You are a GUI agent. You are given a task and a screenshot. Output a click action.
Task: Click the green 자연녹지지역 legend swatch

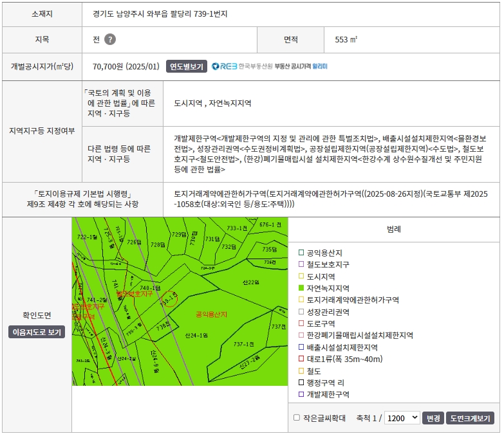(301, 288)
